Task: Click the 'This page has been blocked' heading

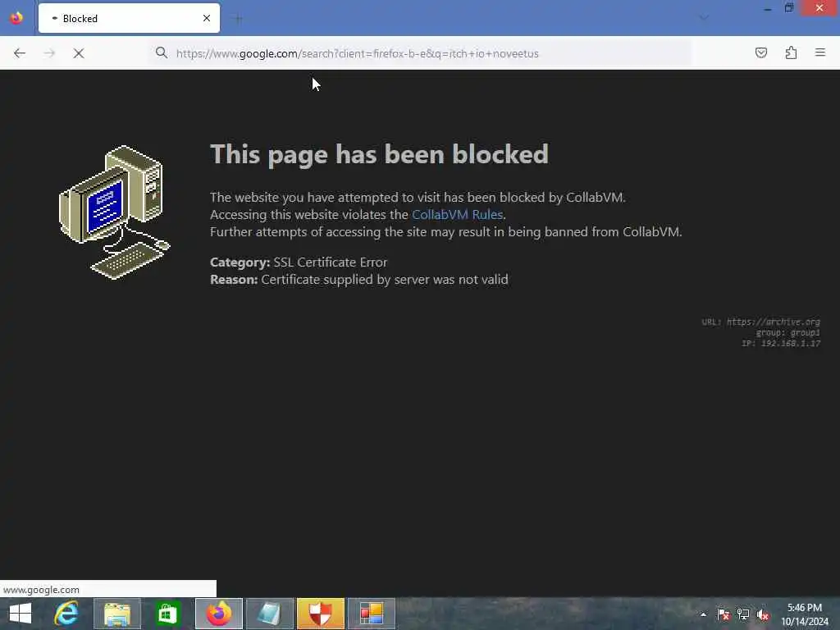Action: tap(379, 154)
